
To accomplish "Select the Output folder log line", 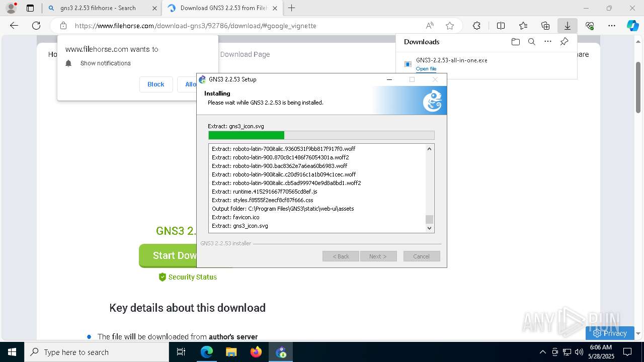I will 283,209.
